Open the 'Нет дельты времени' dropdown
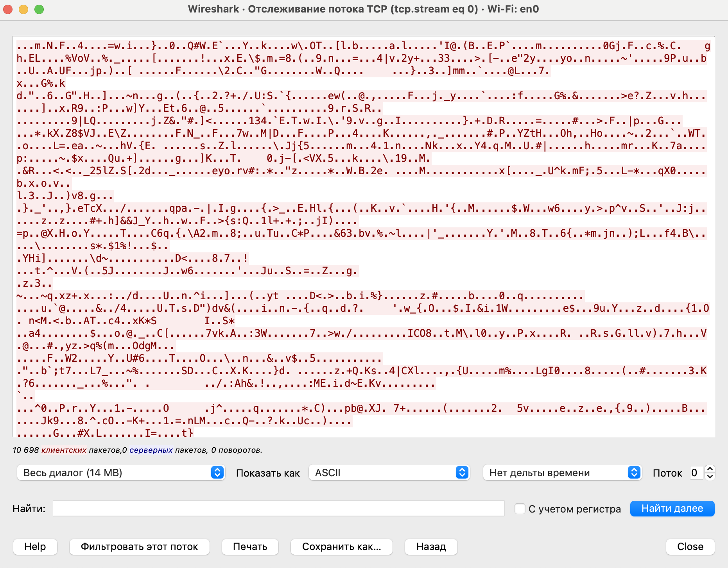728x568 pixels. 562,473
